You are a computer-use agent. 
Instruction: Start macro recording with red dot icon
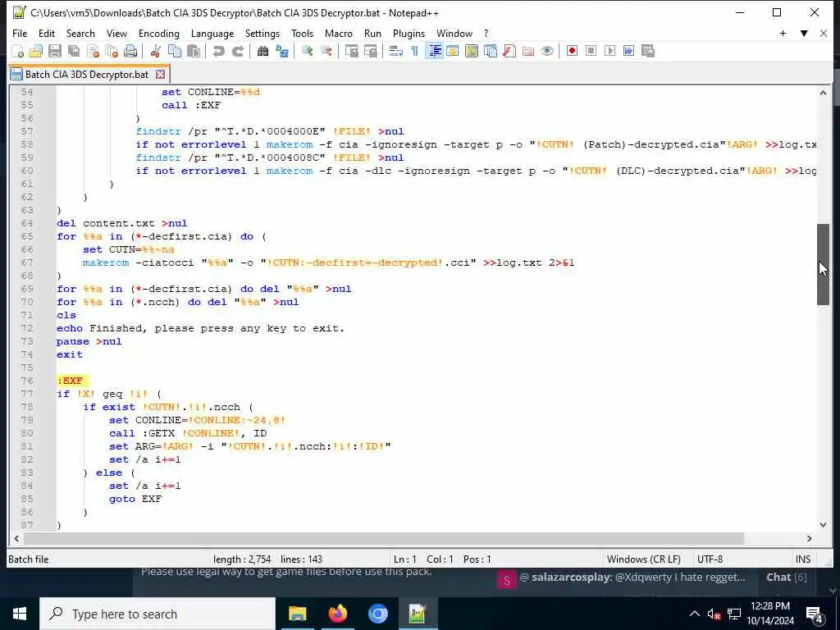click(572, 51)
